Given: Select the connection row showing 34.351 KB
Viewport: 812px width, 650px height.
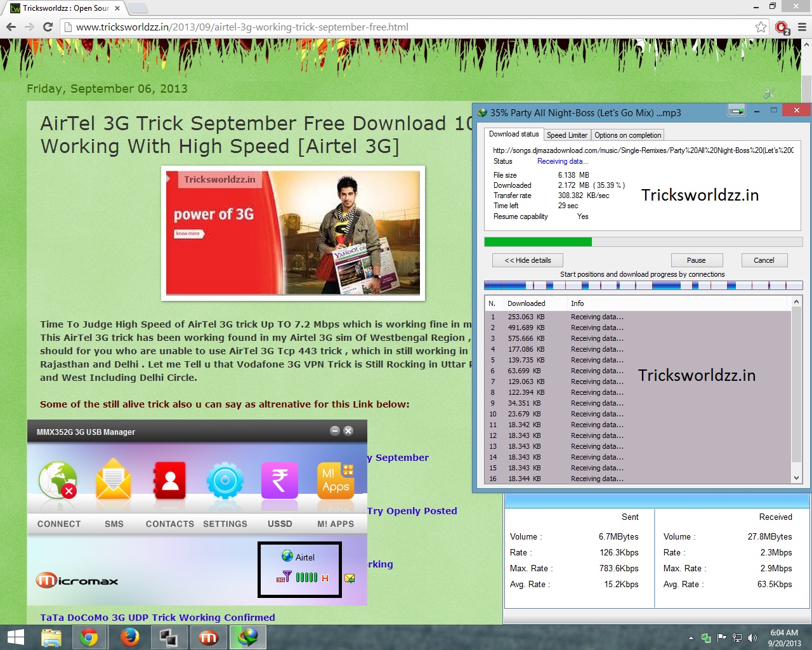Looking at the screenshot, I should tap(638, 403).
